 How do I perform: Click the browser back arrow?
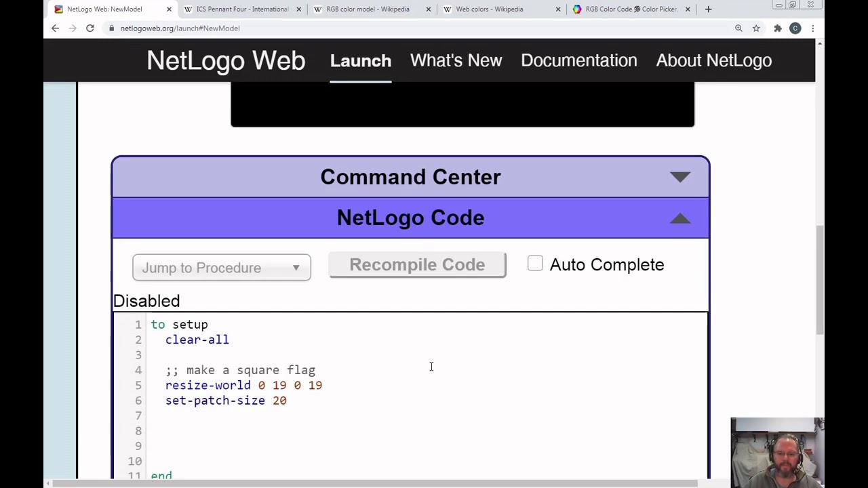(55, 28)
